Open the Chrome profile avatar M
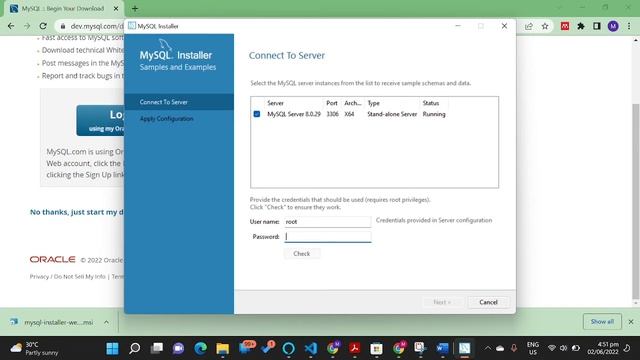The image size is (640, 360). coord(613,26)
